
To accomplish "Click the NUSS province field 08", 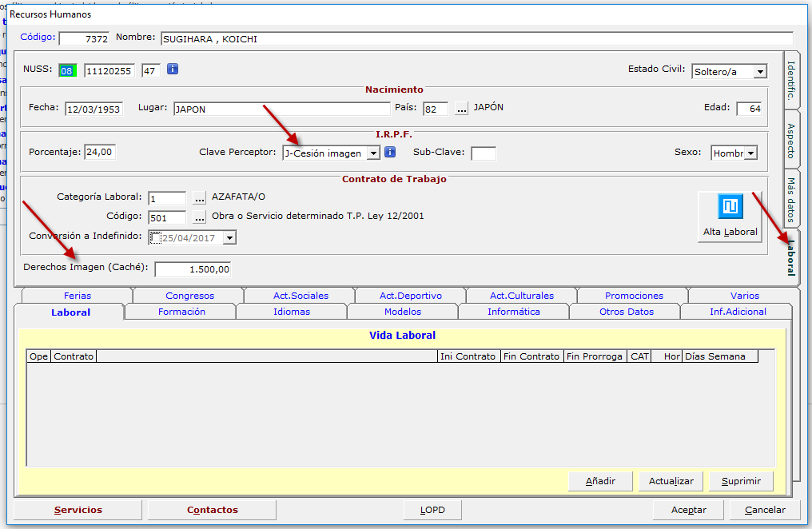I will click(x=67, y=71).
